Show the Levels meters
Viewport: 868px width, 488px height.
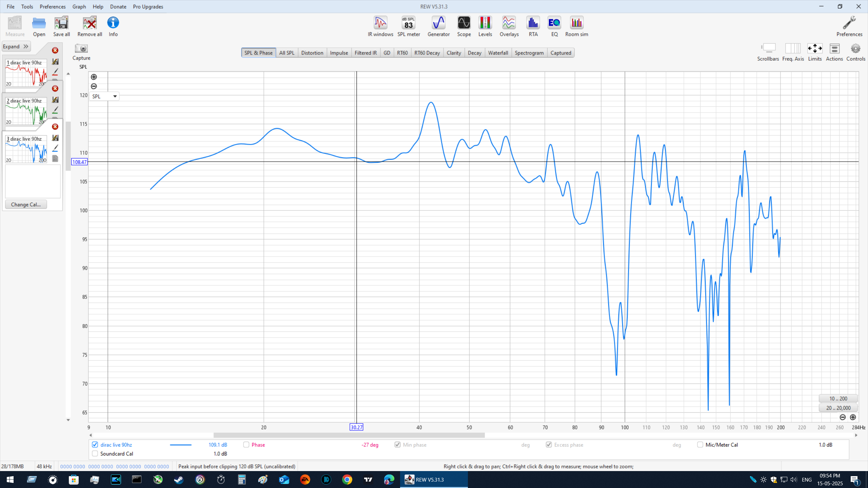point(485,26)
